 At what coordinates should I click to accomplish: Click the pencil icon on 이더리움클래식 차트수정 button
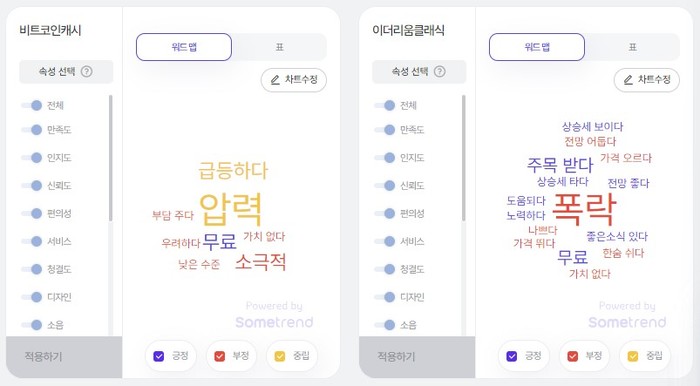pyautogui.click(x=629, y=80)
